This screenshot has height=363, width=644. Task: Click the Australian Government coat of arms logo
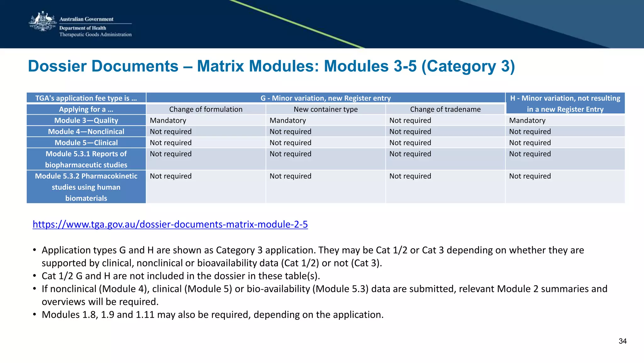pyautogui.click(x=42, y=21)
